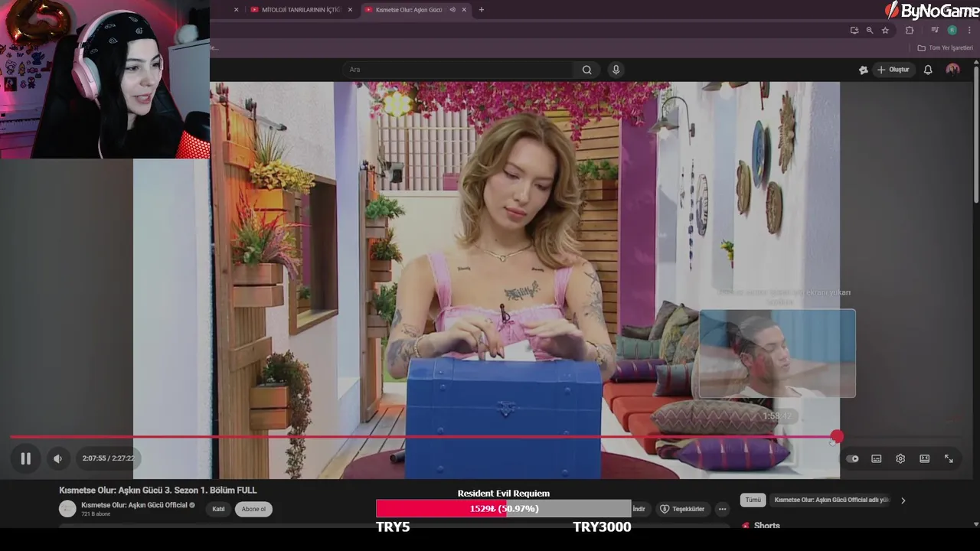980x551 pixels.
Task: Click the Teşekkürler thanks button
Action: click(682, 509)
